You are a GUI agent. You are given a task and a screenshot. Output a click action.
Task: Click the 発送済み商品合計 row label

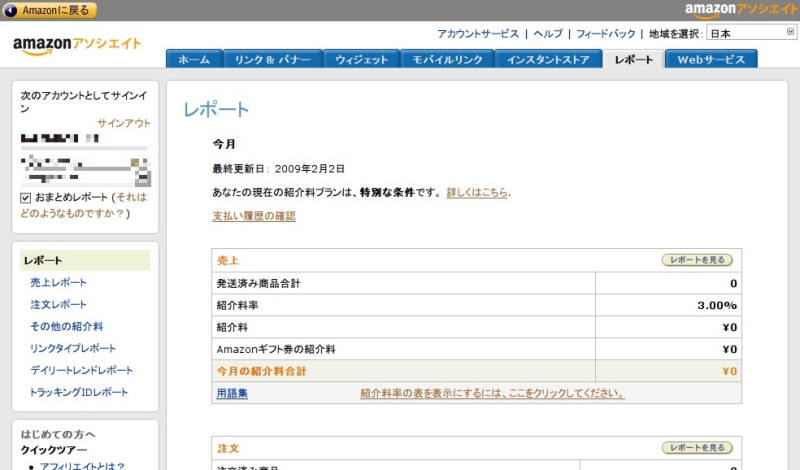coord(258,283)
